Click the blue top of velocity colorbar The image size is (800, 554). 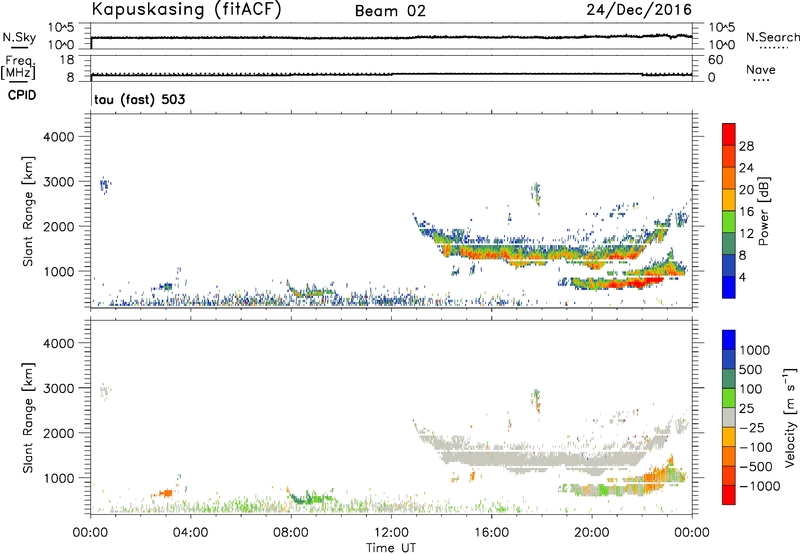(729, 339)
